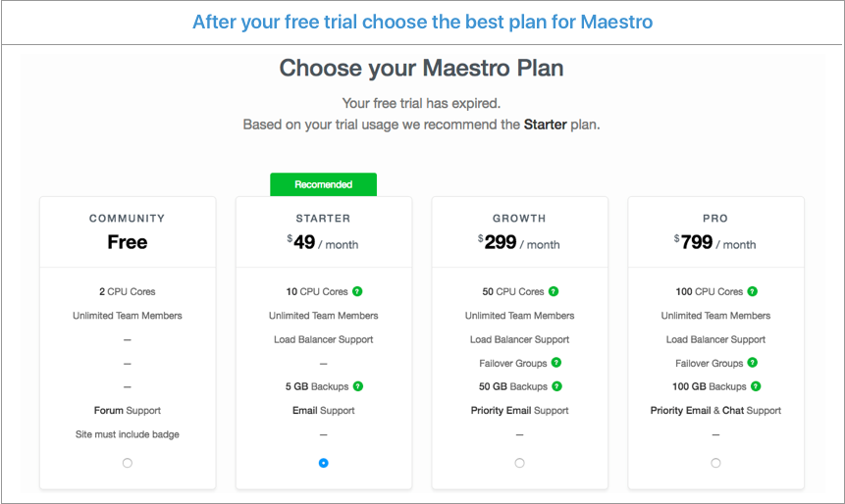Click help icon next to 100 GB Backups

[754, 386]
